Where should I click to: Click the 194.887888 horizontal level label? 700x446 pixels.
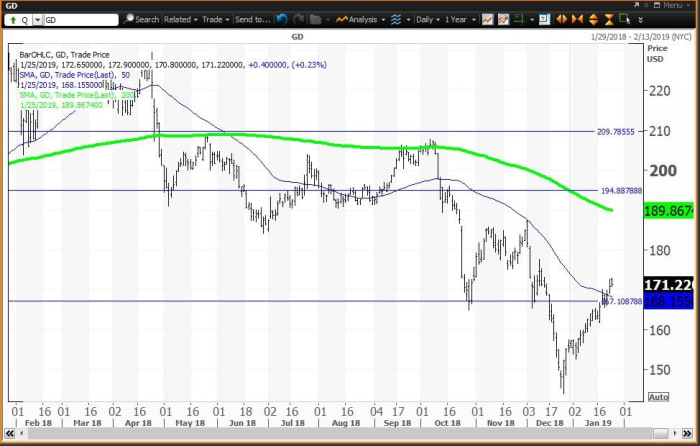click(x=621, y=191)
